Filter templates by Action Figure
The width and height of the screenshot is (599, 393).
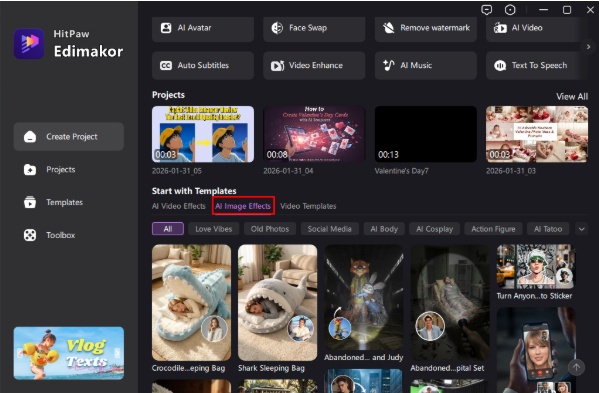click(x=493, y=229)
